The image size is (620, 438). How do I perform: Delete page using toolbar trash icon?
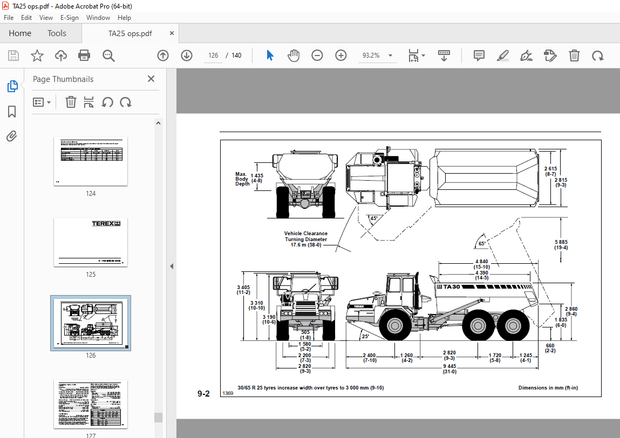click(574, 56)
